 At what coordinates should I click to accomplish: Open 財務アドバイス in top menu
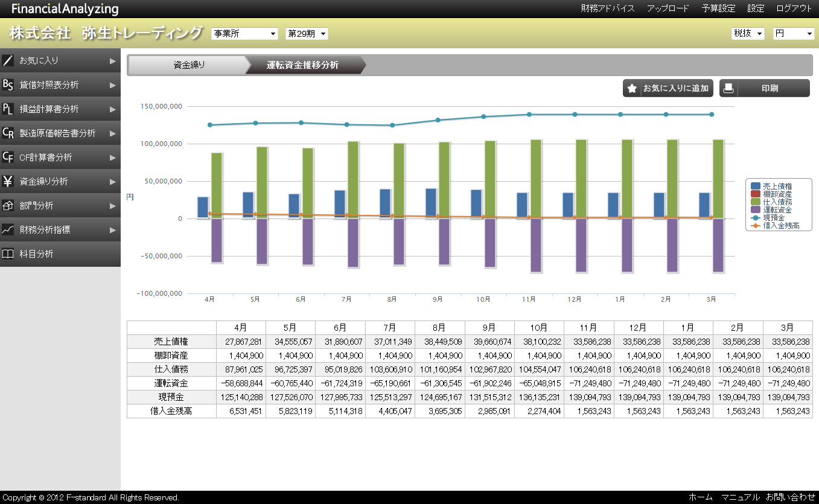pos(608,8)
